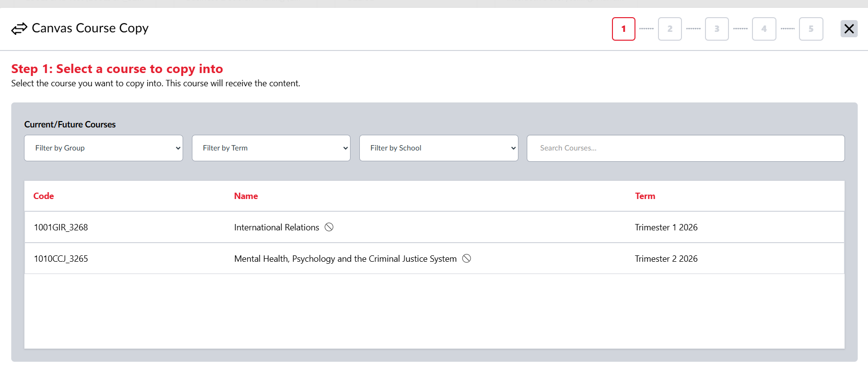Sort courses by Name column header
Screen dimensions: 868x374
click(x=246, y=196)
